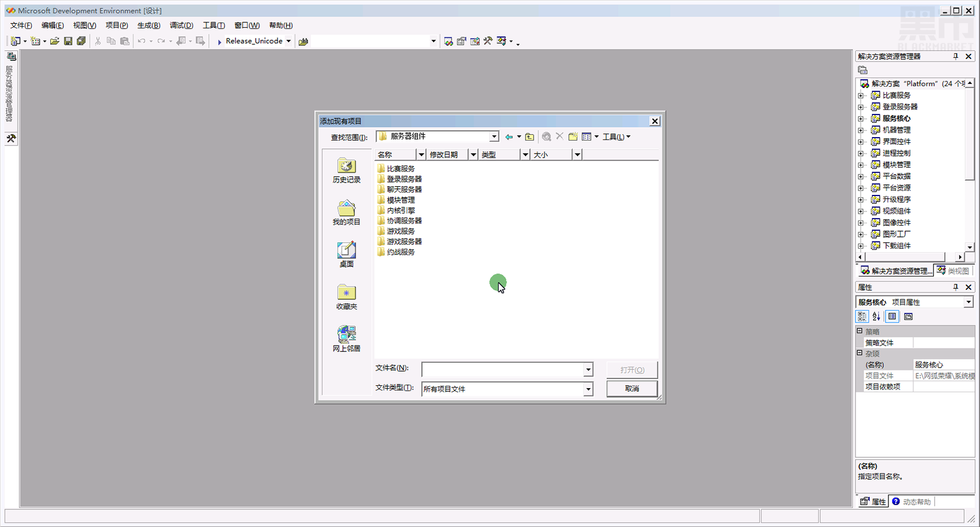Open the 文件(F) menu
The image size is (980, 527).
pyautogui.click(x=21, y=25)
